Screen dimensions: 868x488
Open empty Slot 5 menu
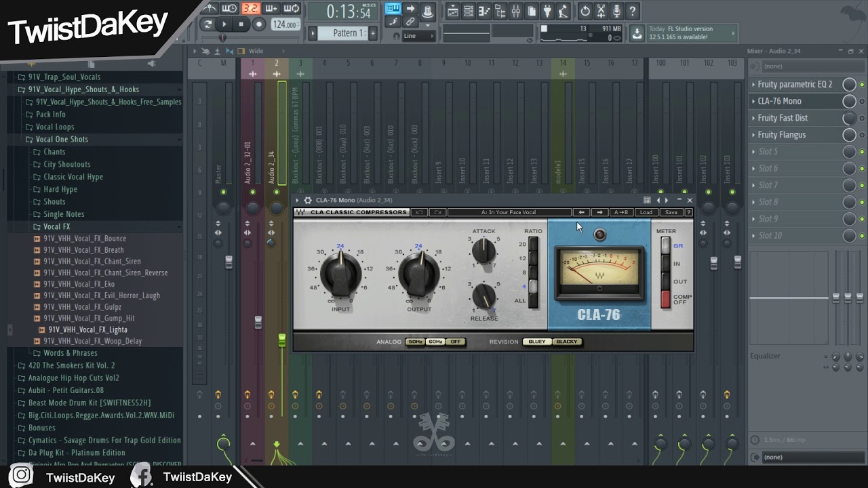[753, 152]
